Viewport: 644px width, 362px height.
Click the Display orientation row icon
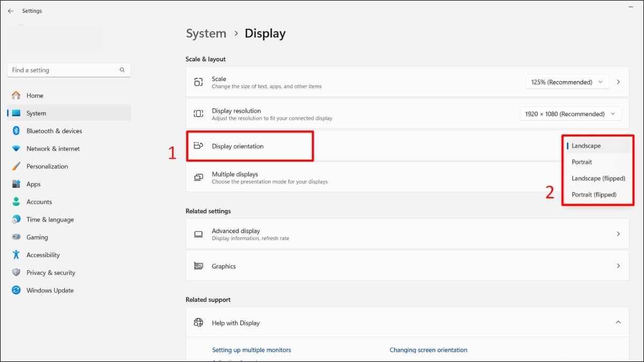199,145
